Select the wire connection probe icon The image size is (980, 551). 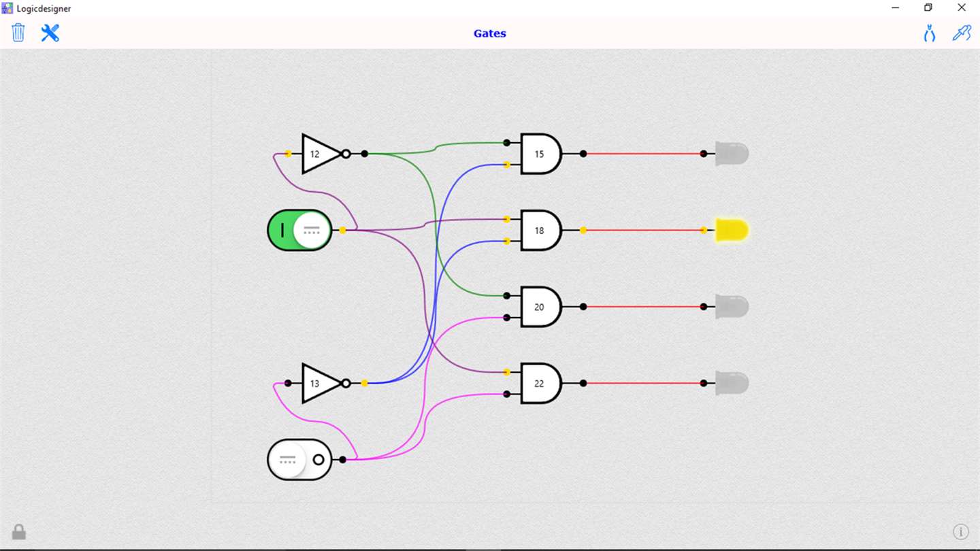coord(962,33)
